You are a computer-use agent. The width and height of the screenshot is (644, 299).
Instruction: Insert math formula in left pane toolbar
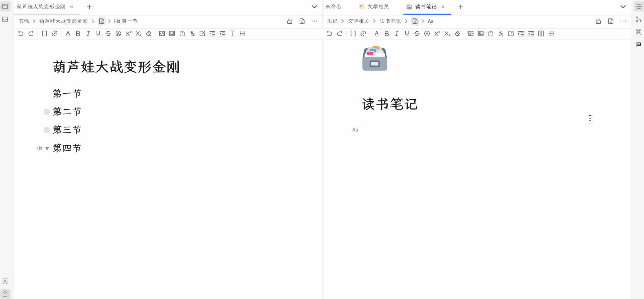(x=192, y=34)
